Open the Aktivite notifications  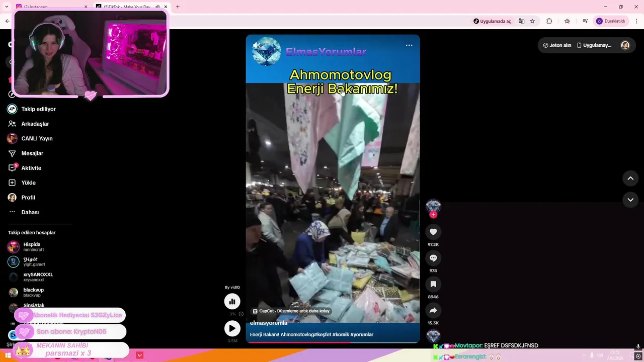tap(25, 168)
